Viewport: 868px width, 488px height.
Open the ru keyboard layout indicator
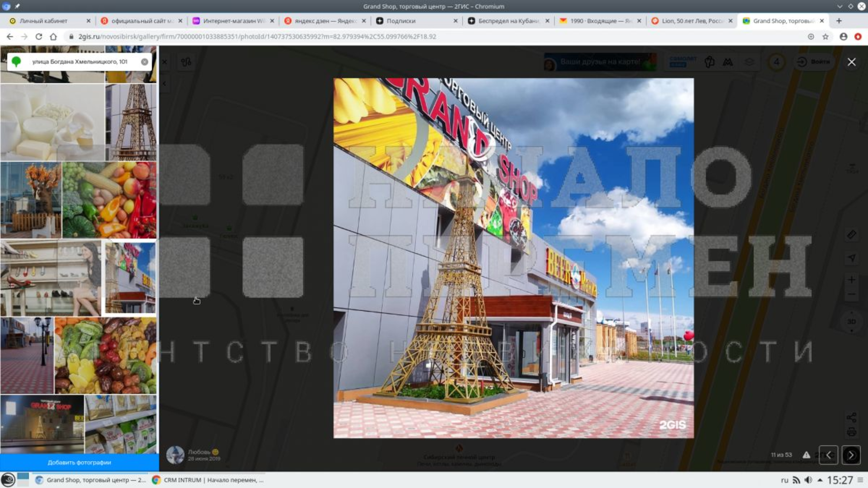coord(784,480)
